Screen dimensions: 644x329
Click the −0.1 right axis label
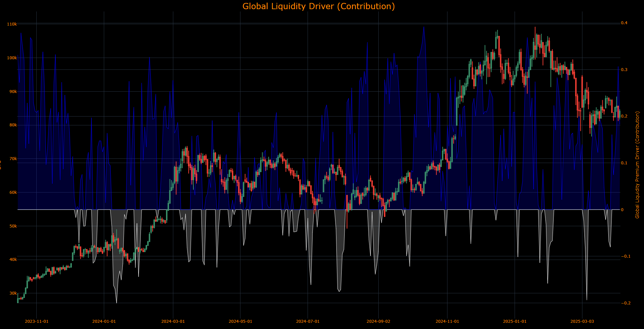click(626, 256)
